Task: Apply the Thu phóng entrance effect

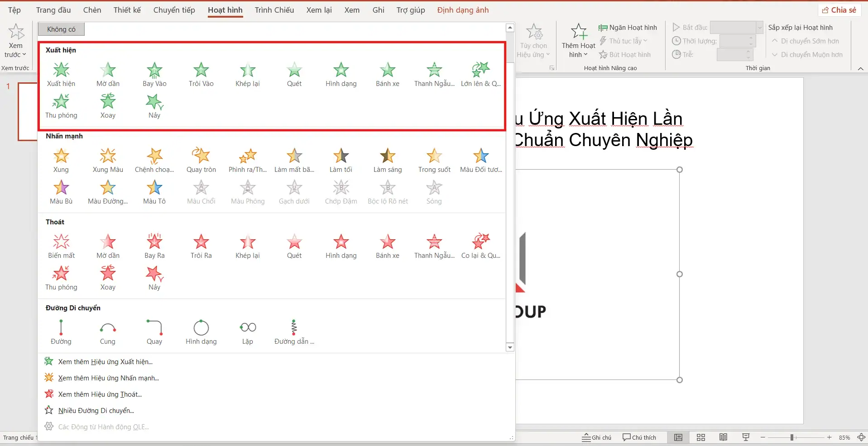Action: [x=61, y=106]
